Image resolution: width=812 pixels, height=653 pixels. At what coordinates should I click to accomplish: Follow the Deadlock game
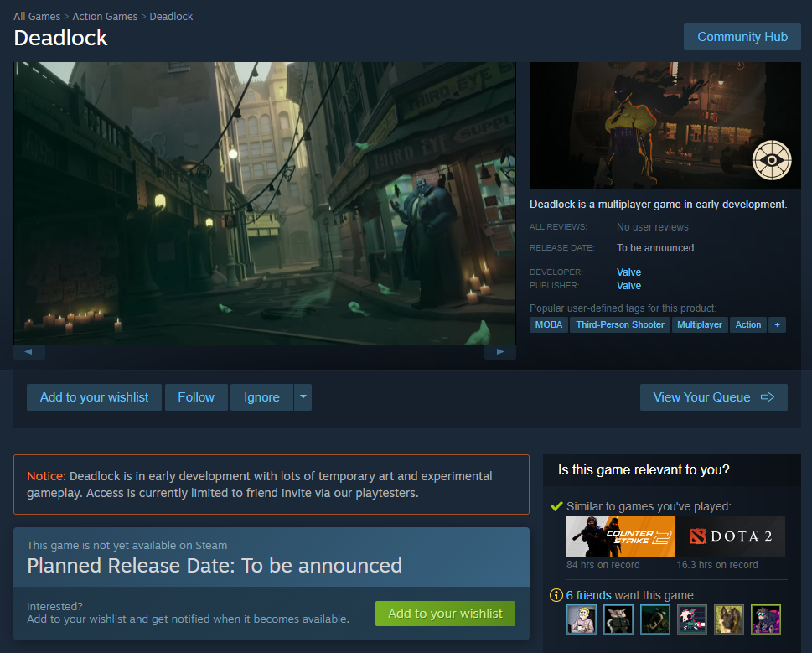pos(196,397)
